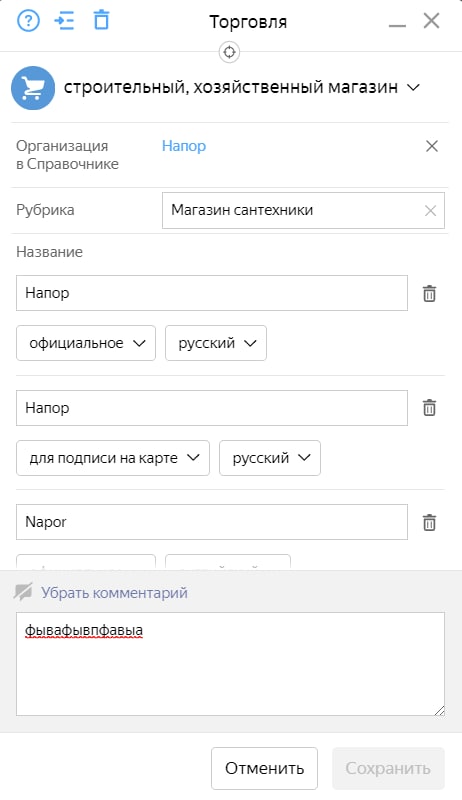Click the Рубрика field Магазин сантехники
The height and width of the screenshot is (800, 462).
(x=303, y=210)
